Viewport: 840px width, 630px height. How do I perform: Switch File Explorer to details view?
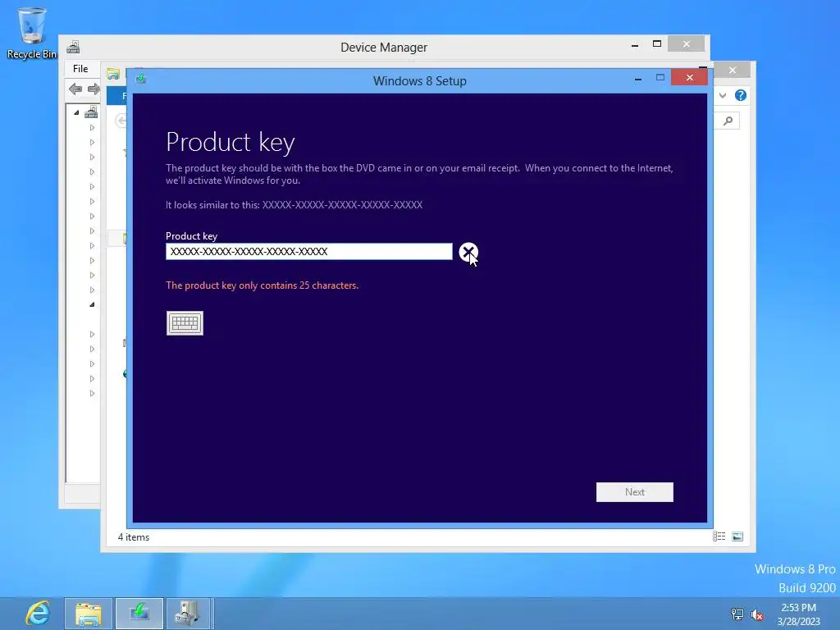[719, 536]
